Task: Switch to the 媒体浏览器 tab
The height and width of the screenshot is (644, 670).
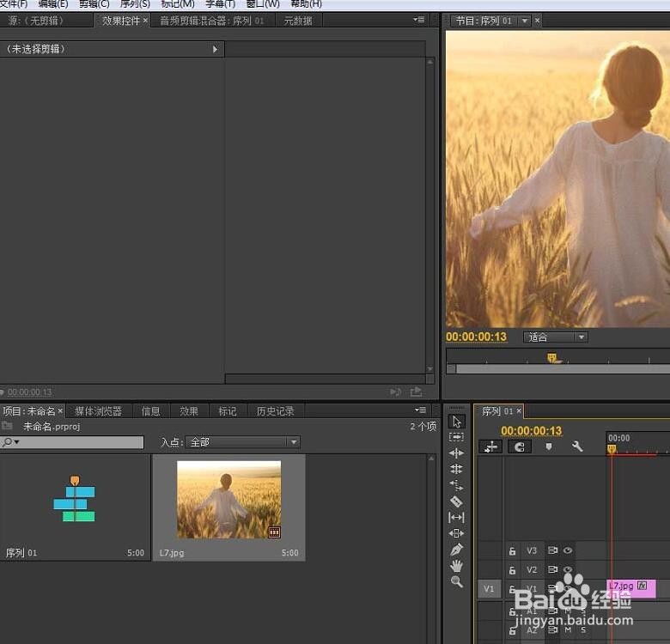Action: [98, 411]
